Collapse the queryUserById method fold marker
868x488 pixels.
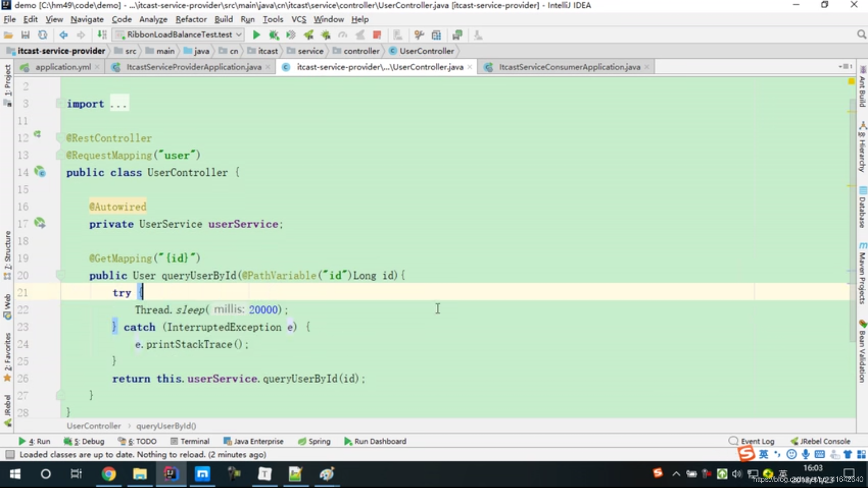pos(60,275)
